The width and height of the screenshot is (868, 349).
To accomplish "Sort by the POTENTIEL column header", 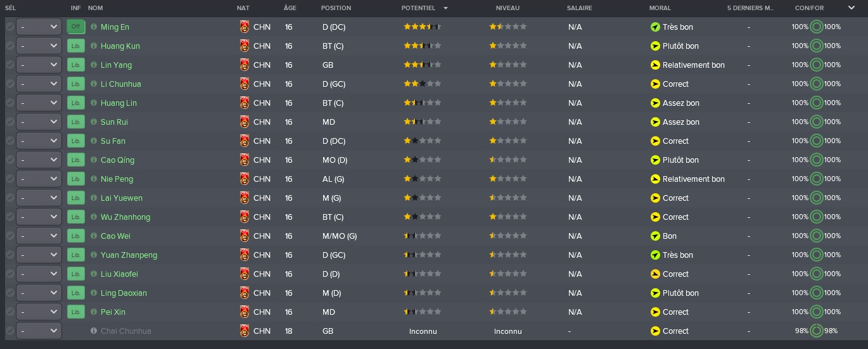I will (x=418, y=8).
